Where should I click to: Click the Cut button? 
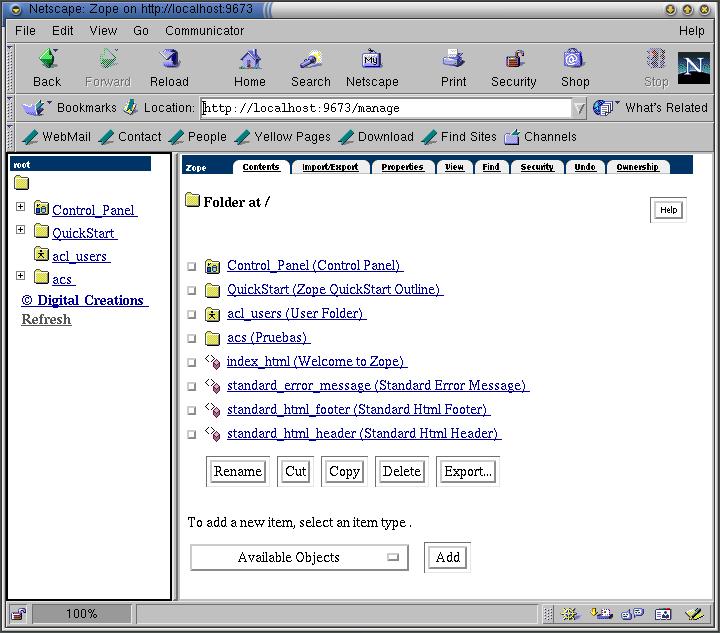coord(295,471)
